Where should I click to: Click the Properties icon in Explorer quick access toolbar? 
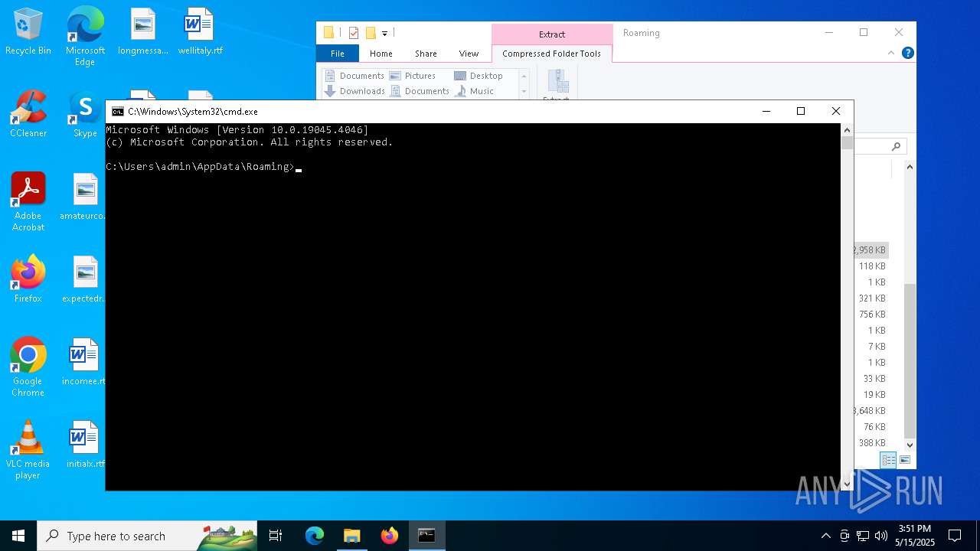tap(353, 33)
